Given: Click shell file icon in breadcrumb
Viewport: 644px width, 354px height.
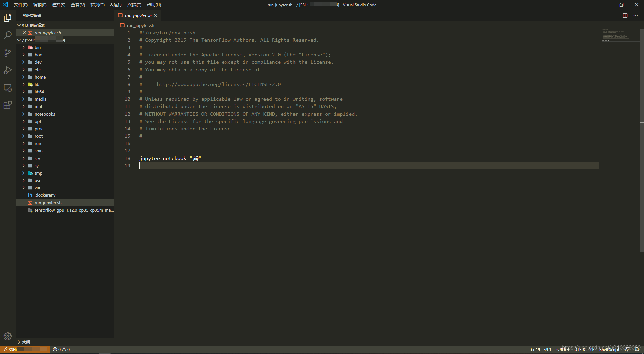Looking at the screenshot, I should coord(122,25).
